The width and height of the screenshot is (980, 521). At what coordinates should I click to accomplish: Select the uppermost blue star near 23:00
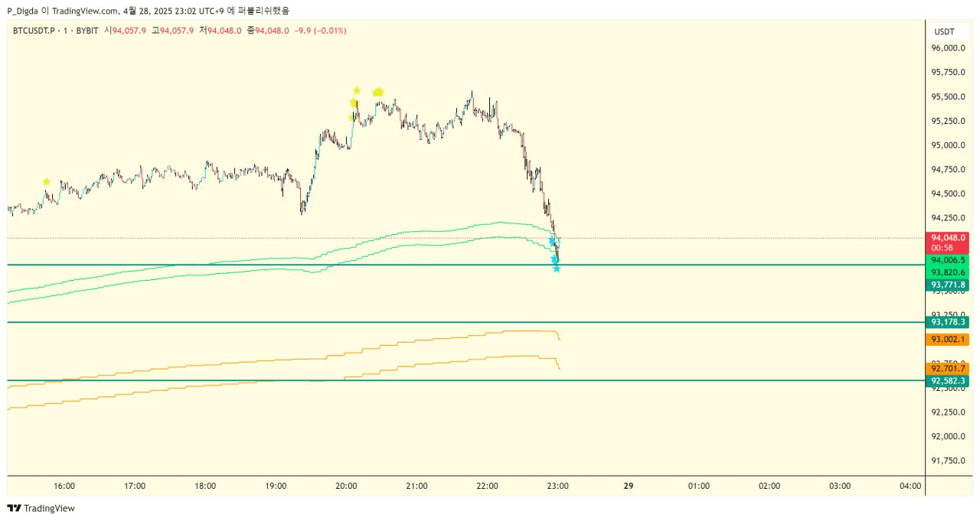(x=551, y=241)
